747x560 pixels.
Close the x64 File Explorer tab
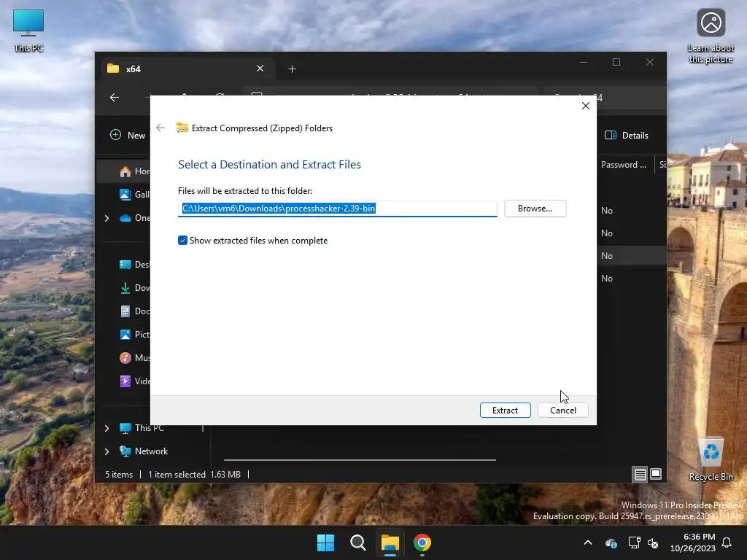pyautogui.click(x=260, y=69)
